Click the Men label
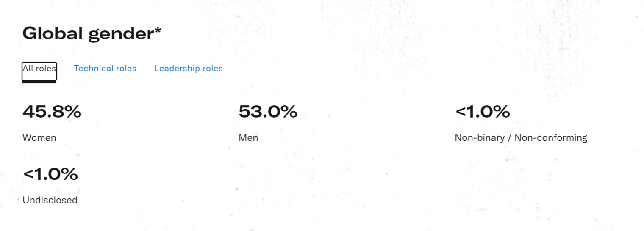This screenshot has height=231, width=644. coord(248,138)
